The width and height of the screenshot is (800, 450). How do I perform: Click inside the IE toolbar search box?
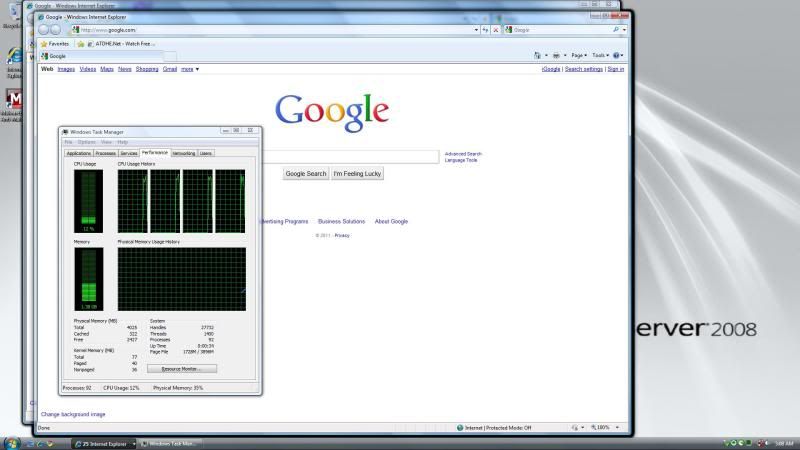tap(561, 30)
